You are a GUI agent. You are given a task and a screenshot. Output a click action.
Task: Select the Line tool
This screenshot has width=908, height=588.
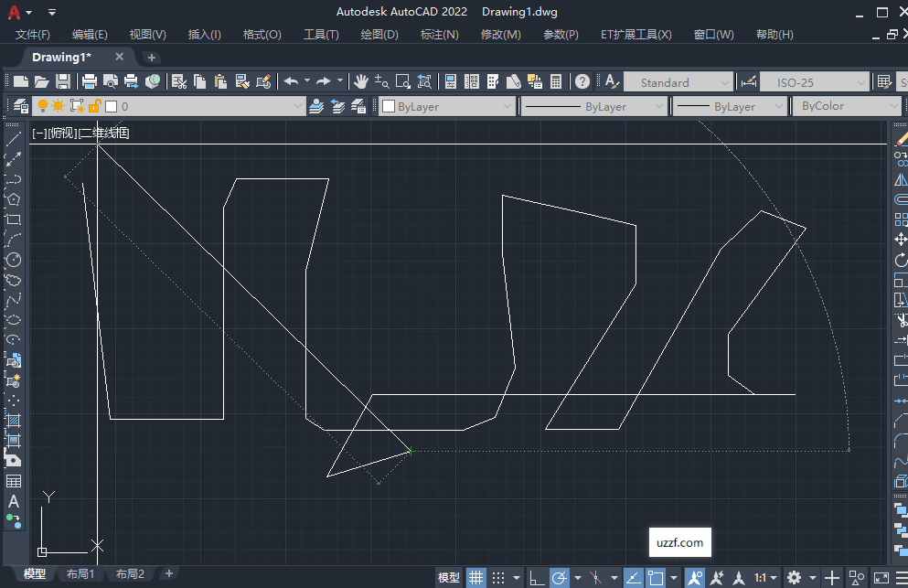pos(12,140)
